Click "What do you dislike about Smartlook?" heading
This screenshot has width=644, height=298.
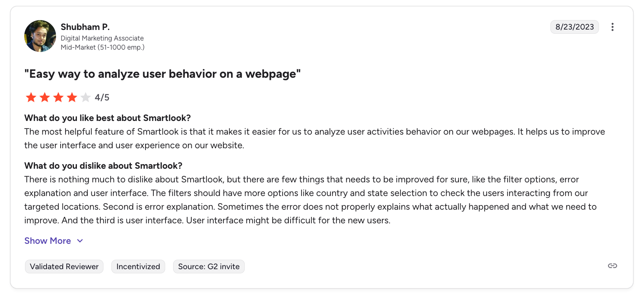click(103, 166)
